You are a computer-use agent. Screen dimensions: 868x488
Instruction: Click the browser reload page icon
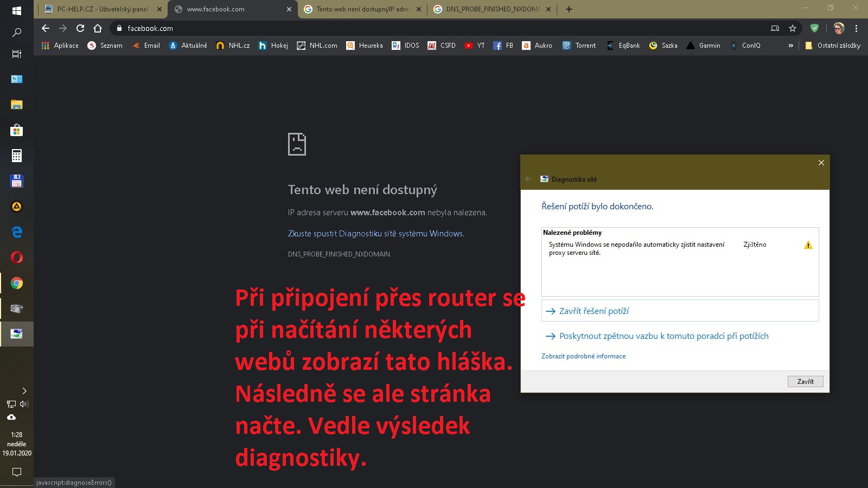[80, 28]
